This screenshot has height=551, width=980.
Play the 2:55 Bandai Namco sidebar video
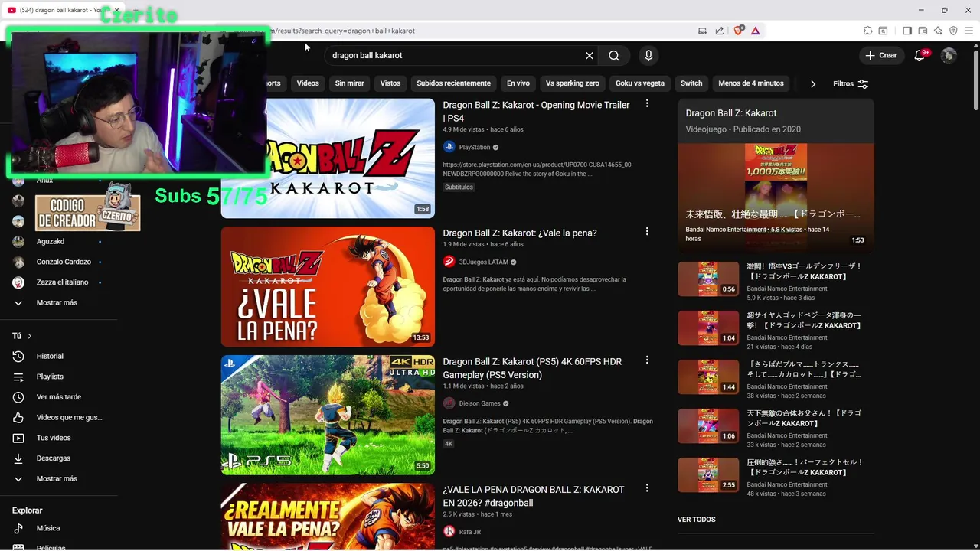[x=708, y=474]
